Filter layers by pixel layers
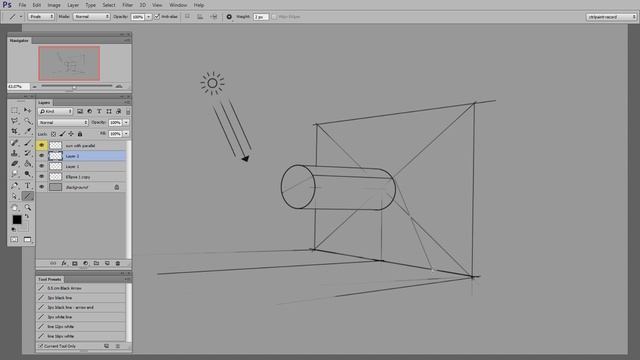 [x=80, y=111]
